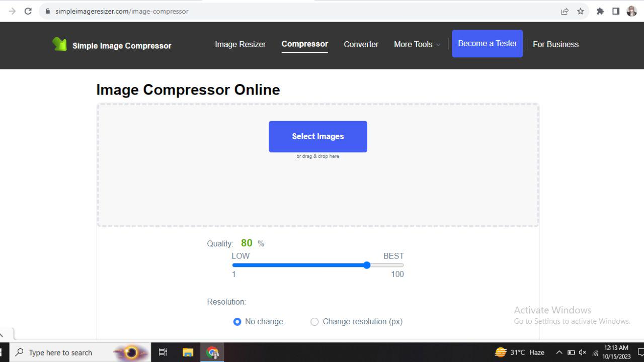The image size is (644, 362).
Task: Open the Chrome extensions puzzle icon
Action: click(x=600, y=11)
